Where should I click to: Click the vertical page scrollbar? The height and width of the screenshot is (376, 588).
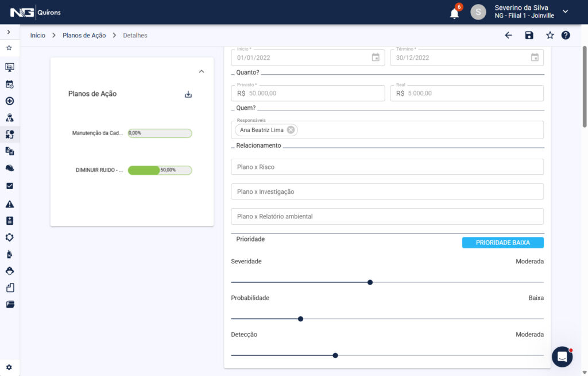click(584, 87)
